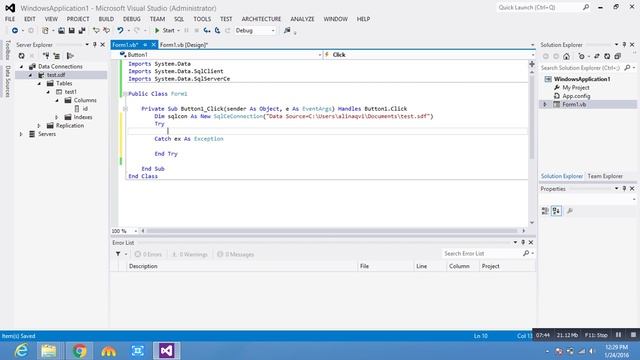This screenshot has width=640, height=360.
Task: Click the Undo toolbar icon
Action: click(x=120, y=31)
